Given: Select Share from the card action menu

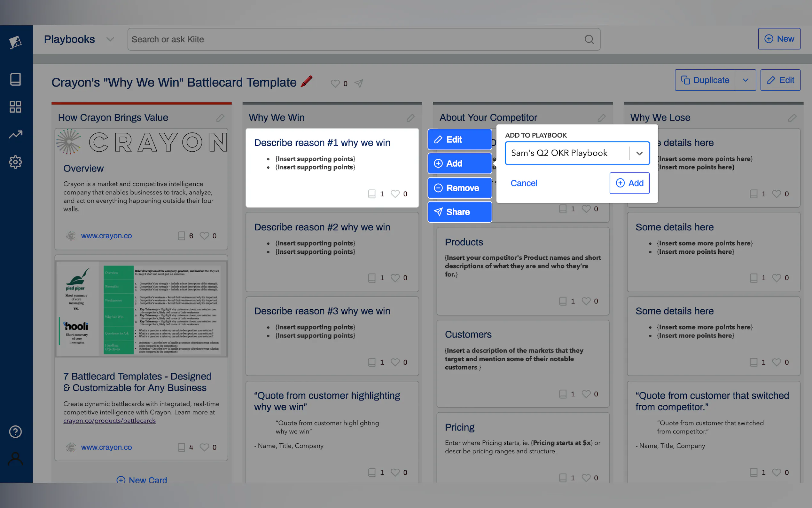Looking at the screenshot, I should tap(459, 212).
